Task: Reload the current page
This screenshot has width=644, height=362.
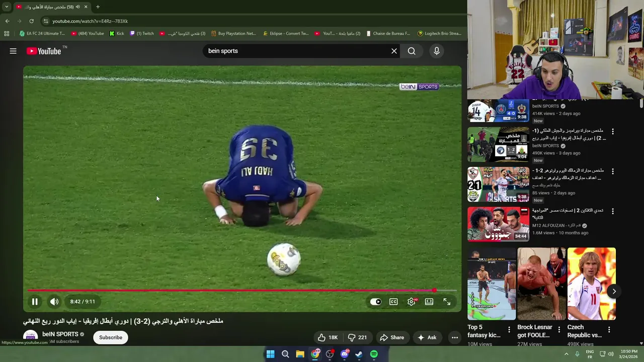Action: point(31,21)
